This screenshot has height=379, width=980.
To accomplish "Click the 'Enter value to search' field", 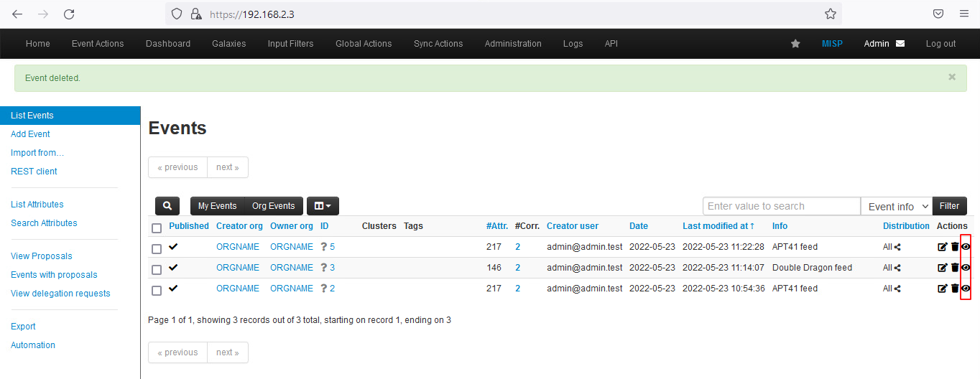I will pyautogui.click(x=781, y=206).
